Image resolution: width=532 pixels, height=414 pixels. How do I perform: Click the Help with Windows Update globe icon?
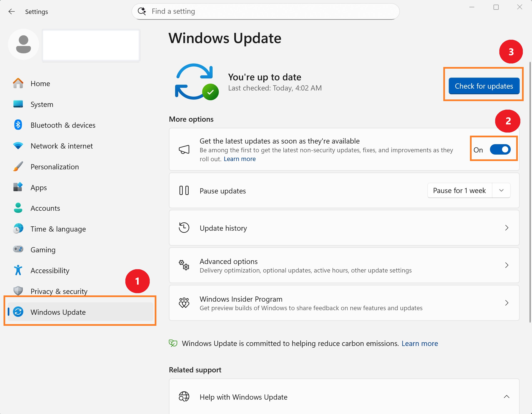pos(184,397)
